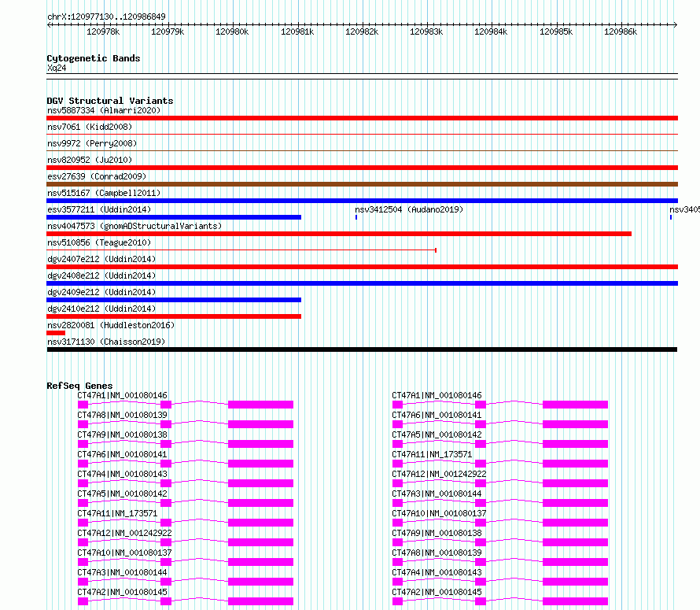Screen dimensions: 700x610
Task: Click large exon of right CT47A12 gene
Action: coord(576,483)
